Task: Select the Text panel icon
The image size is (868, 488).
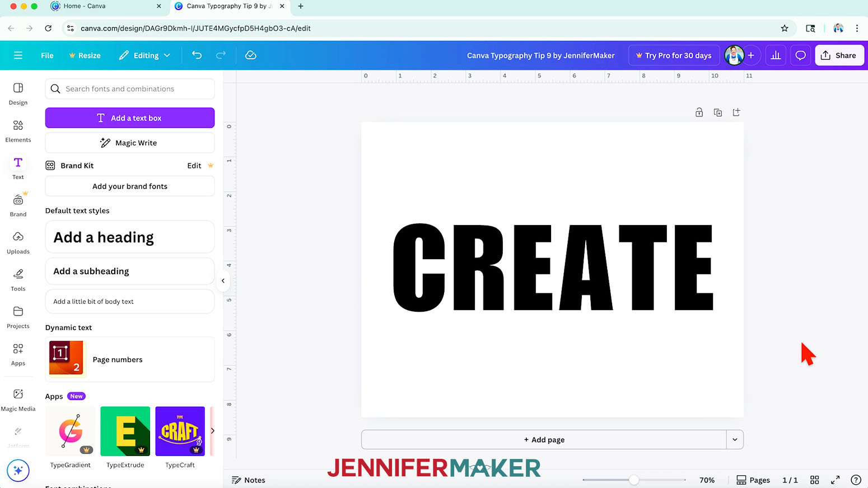Action: [18, 168]
